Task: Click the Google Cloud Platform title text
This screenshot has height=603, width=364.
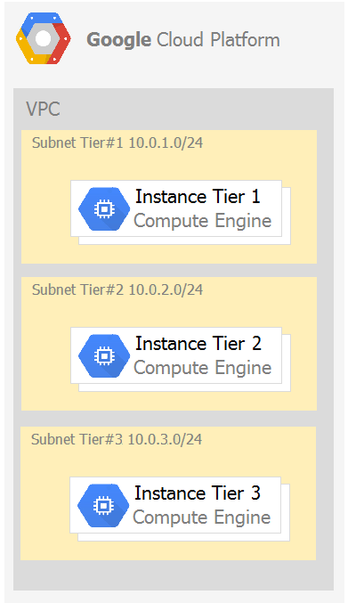Action: (183, 40)
